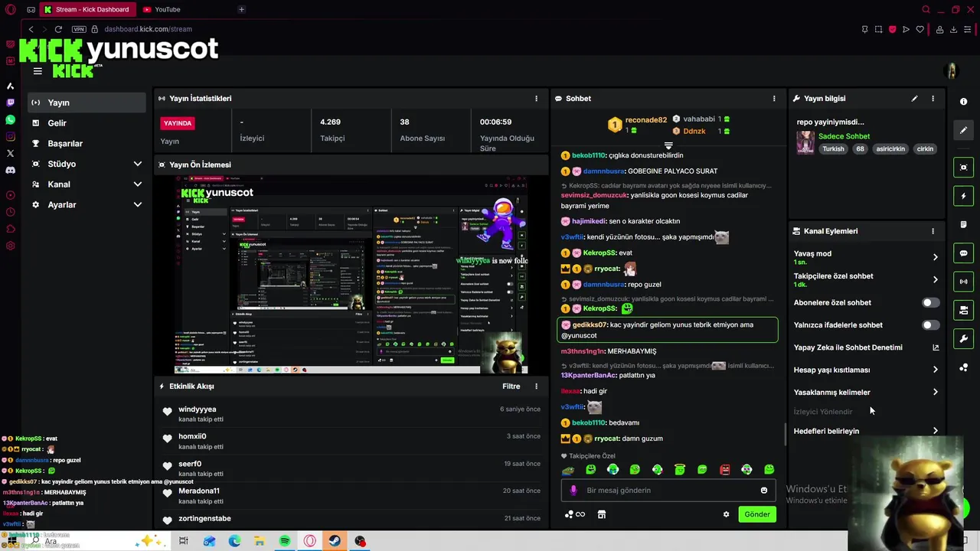Collapse chat leaderboard with the arrow handle
The height and width of the screenshot is (551, 980).
coord(668,145)
